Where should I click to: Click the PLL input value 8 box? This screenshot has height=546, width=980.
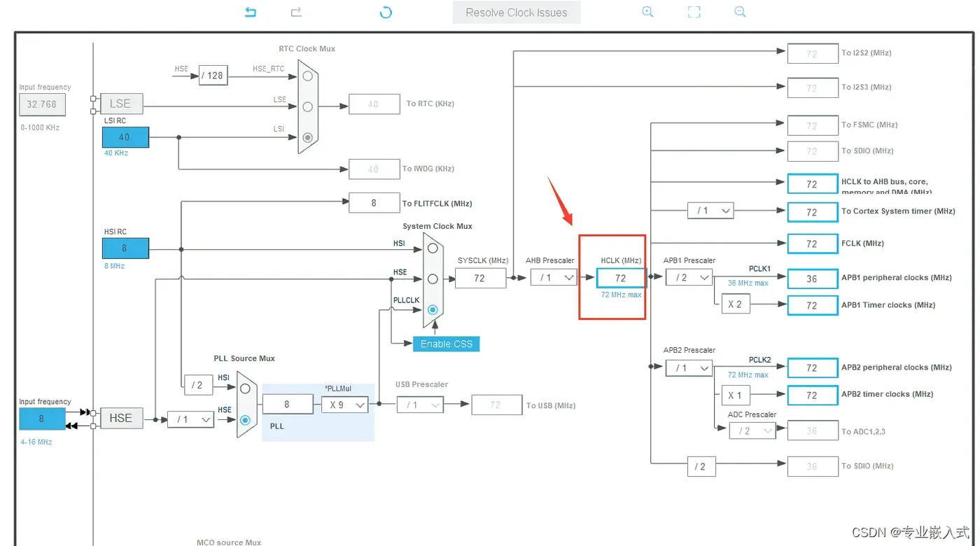288,405
